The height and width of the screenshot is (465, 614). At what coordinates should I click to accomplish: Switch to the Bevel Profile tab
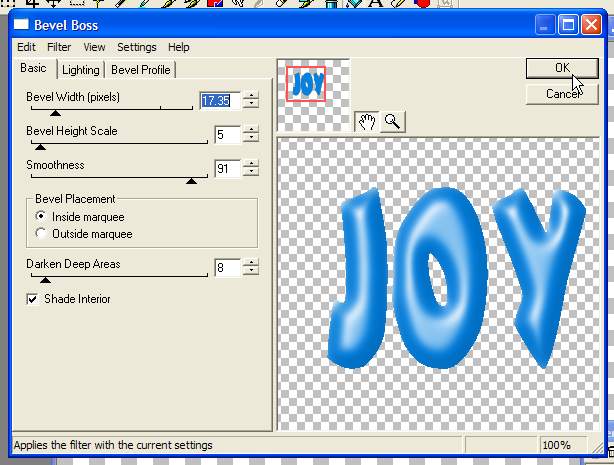(141, 70)
